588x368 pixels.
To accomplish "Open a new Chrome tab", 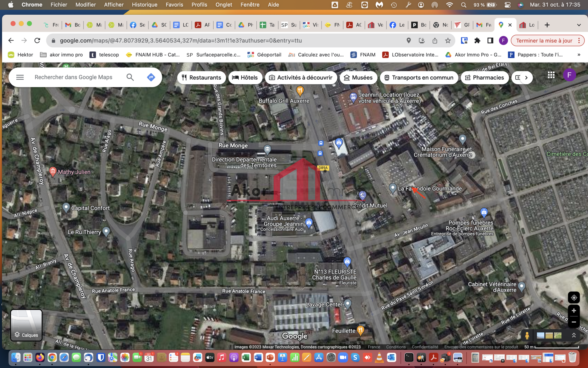I will click(547, 25).
